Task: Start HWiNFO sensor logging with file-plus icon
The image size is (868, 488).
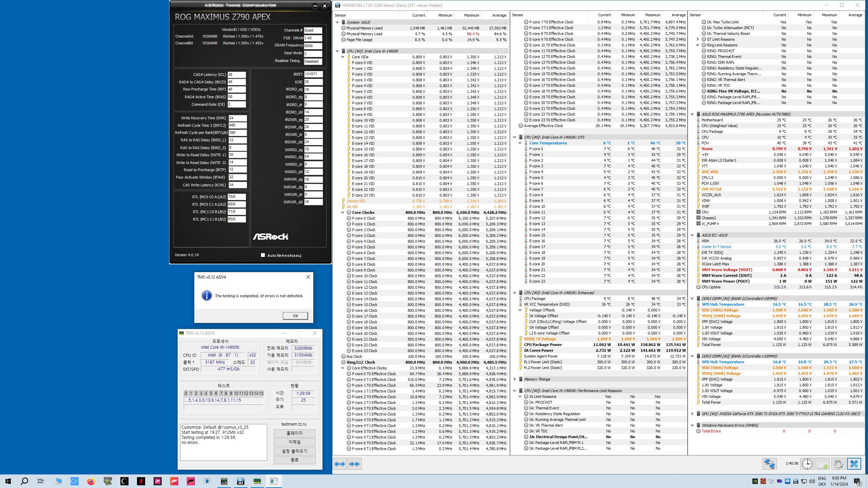Action: click(823, 464)
